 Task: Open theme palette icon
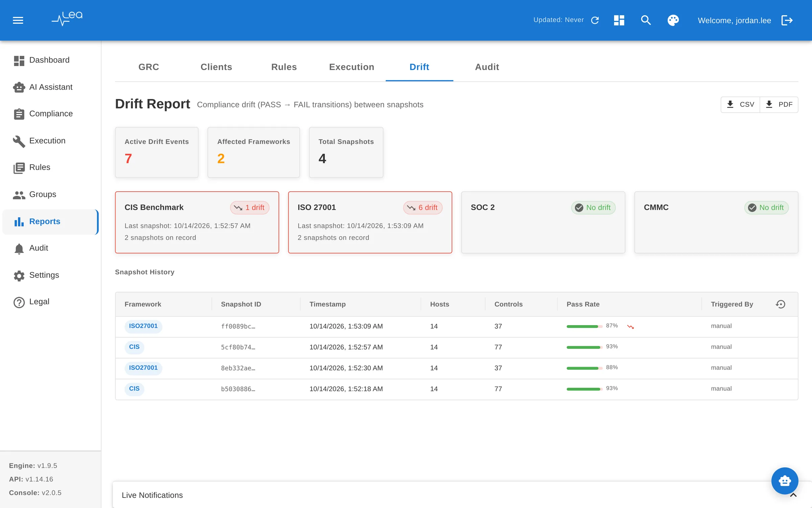pos(673,20)
